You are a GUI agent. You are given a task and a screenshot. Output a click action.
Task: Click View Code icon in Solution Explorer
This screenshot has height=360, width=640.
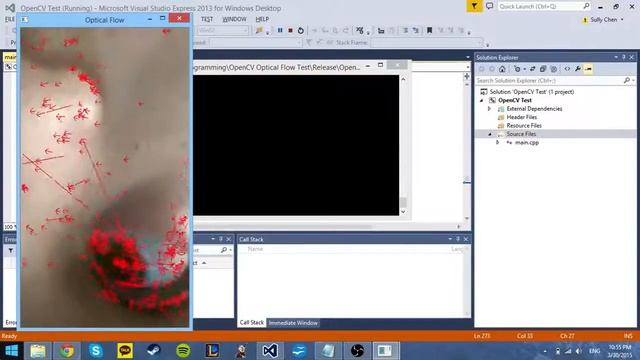pyautogui.click(x=567, y=69)
